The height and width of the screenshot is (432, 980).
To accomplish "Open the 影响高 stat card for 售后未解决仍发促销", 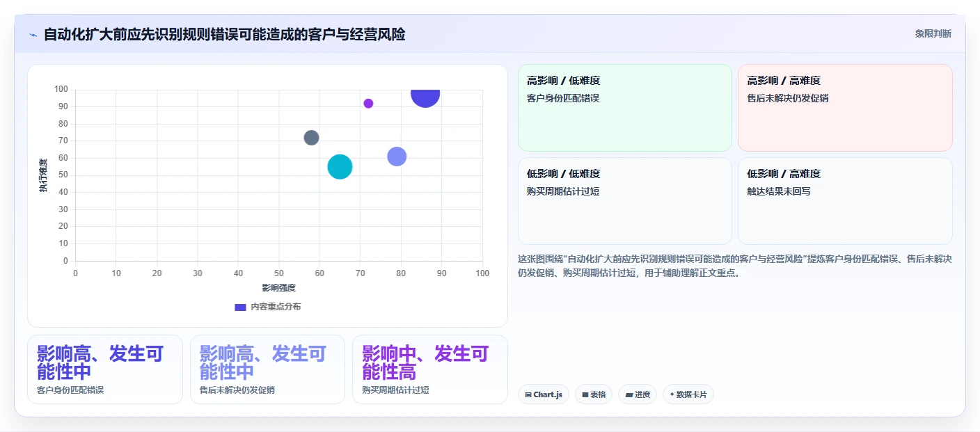I will point(267,369).
